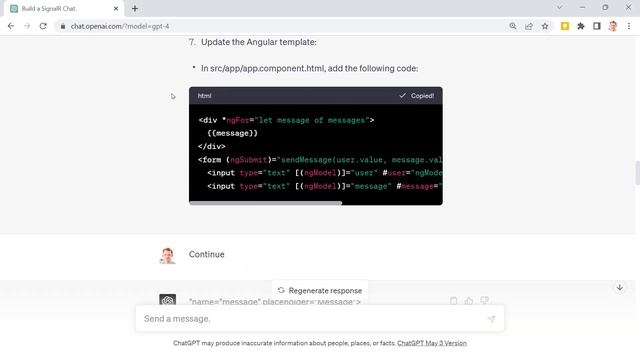This screenshot has width=640, height=360.
Task: Click the 'Continue' message text
Action: pyautogui.click(x=207, y=254)
